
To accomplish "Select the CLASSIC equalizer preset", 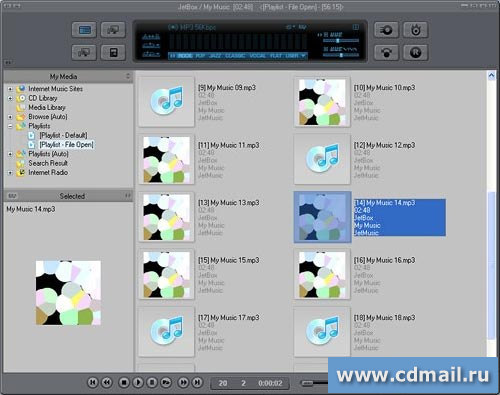I will (235, 56).
